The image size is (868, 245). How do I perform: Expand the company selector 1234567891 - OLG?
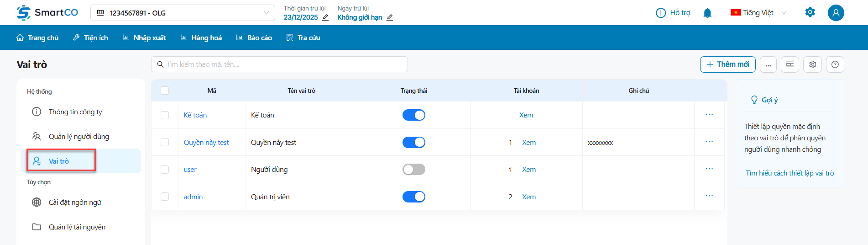click(x=183, y=13)
